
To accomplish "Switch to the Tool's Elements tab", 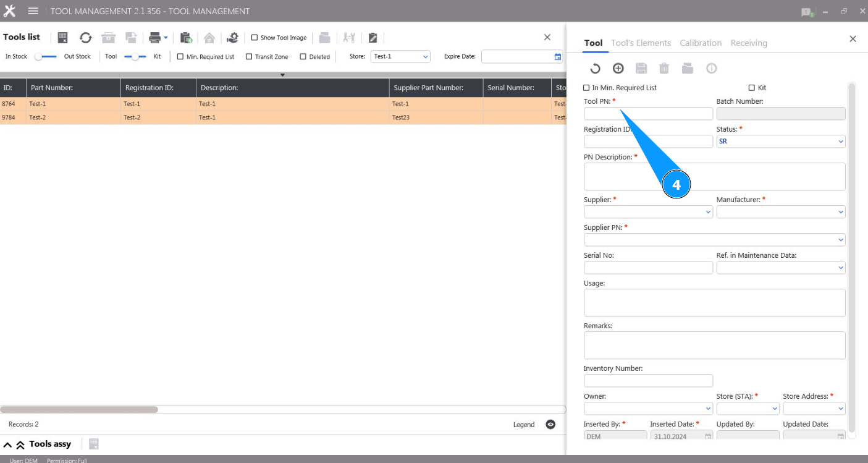I will (641, 43).
